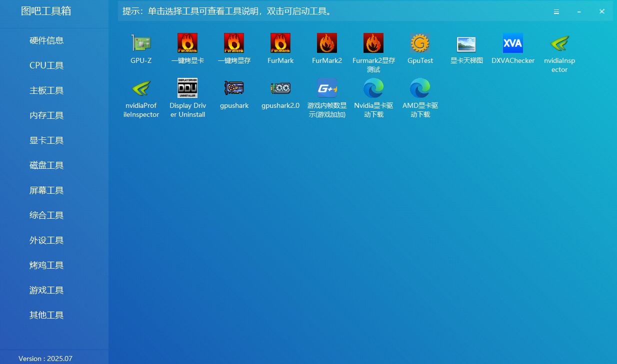Viewport: 617px width, 364px height.
Task: Close the 图吧工具箱 window
Action: [602, 11]
